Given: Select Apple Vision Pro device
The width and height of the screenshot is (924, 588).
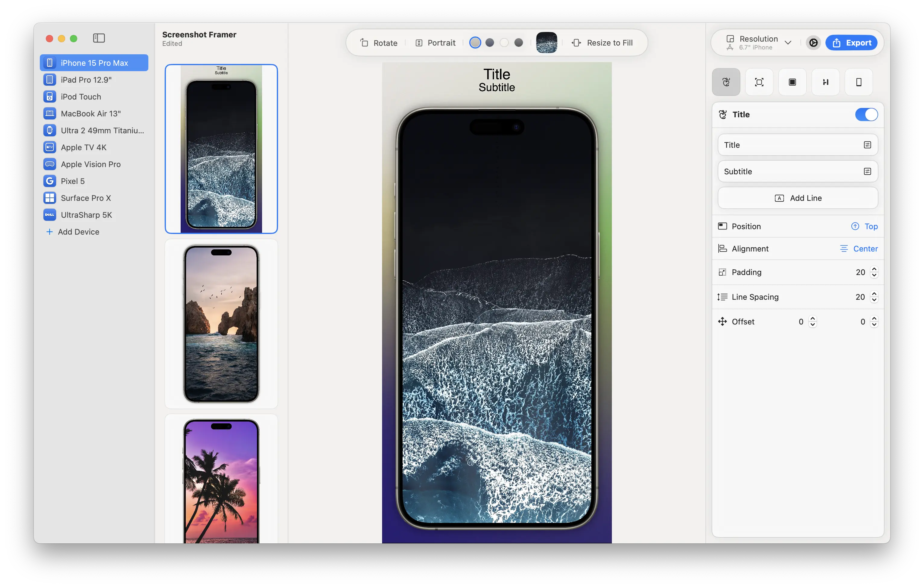Looking at the screenshot, I should coord(90,164).
